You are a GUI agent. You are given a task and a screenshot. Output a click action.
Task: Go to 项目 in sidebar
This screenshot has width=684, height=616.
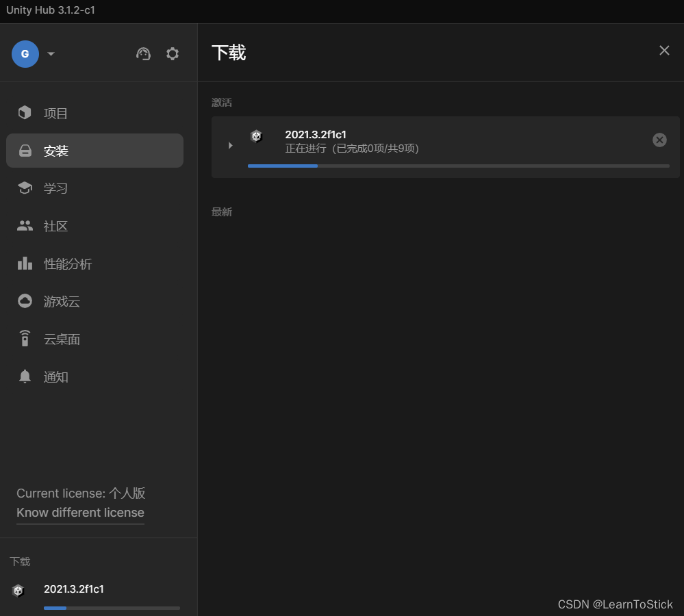pyautogui.click(x=94, y=114)
